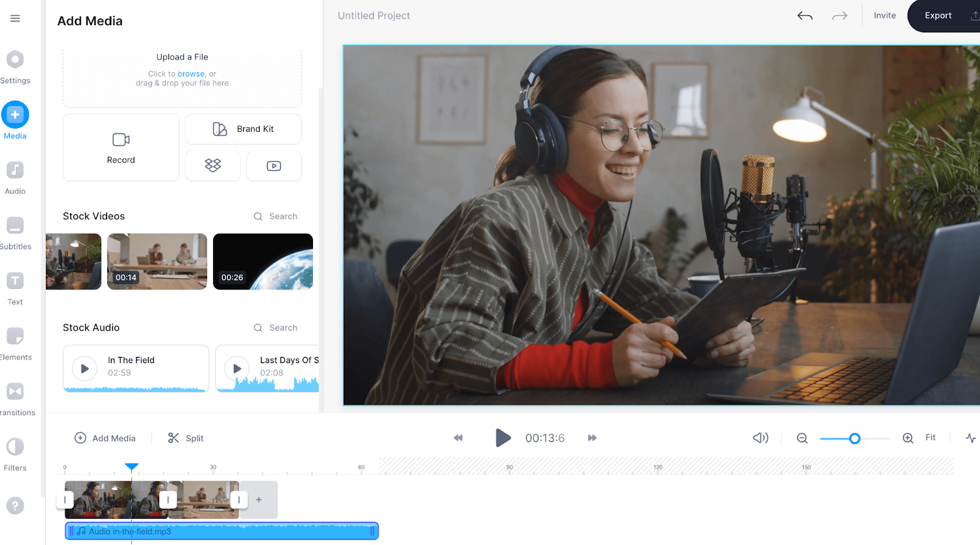
Task: Zoom out the timeline
Action: (802, 438)
